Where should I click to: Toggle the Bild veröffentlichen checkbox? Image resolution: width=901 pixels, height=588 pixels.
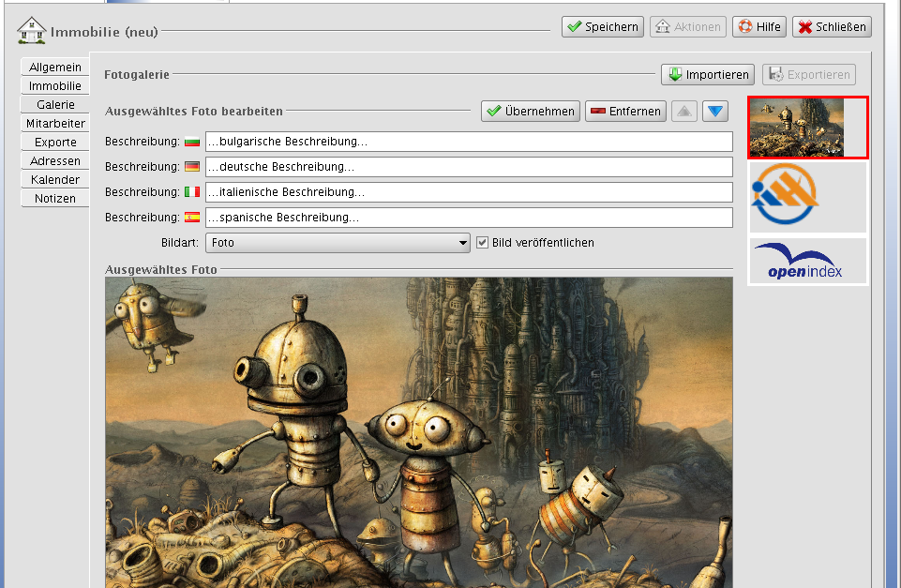point(483,242)
